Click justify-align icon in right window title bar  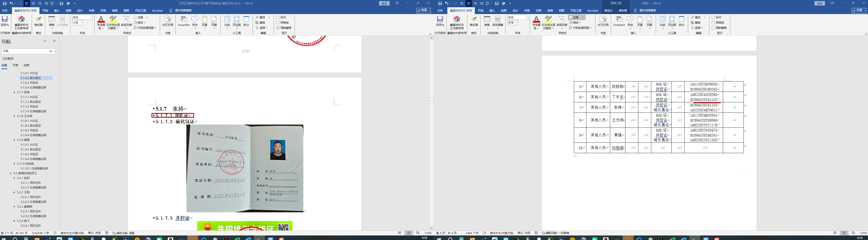(x=482, y=3)
